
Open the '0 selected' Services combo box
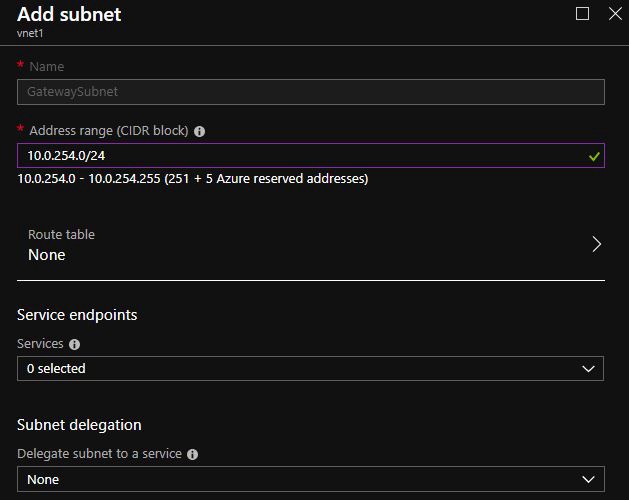[300, 369]
